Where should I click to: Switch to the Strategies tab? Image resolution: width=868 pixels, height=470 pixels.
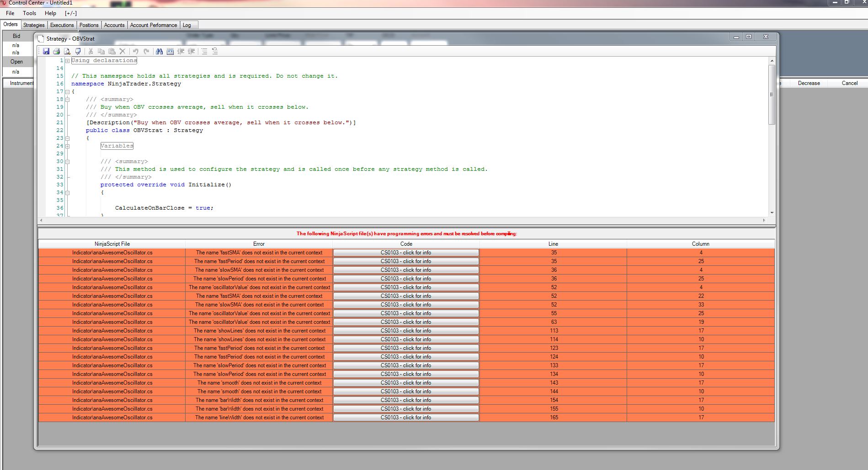pyautogui.click(x=34, y=25)
